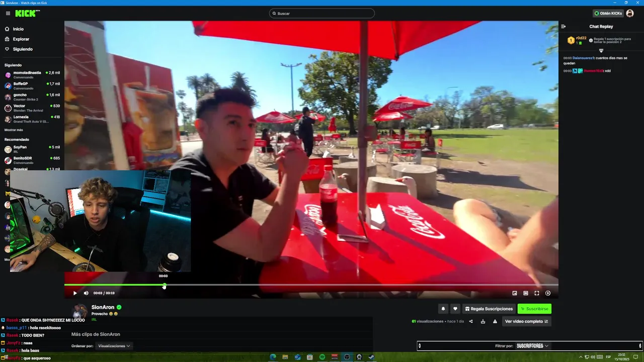Play the clip video
The width and height of the screenshot is (644, 362).
[75, 293]
